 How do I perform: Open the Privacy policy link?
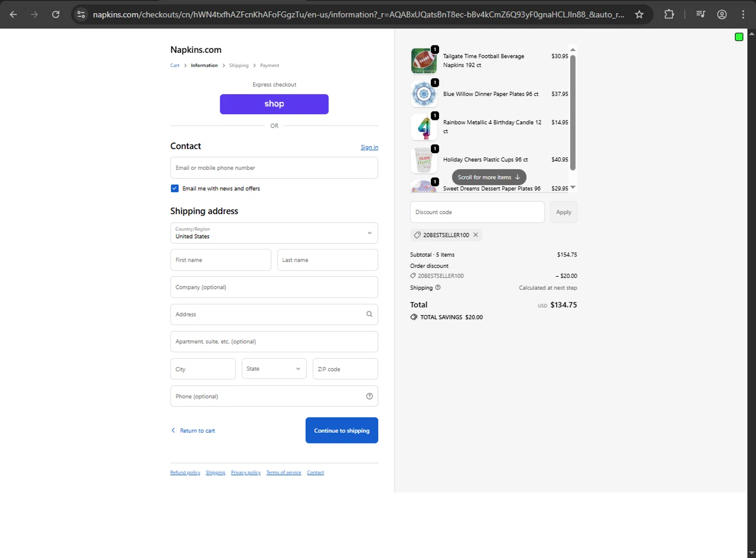pyautogui.click(x=246, y=472)
